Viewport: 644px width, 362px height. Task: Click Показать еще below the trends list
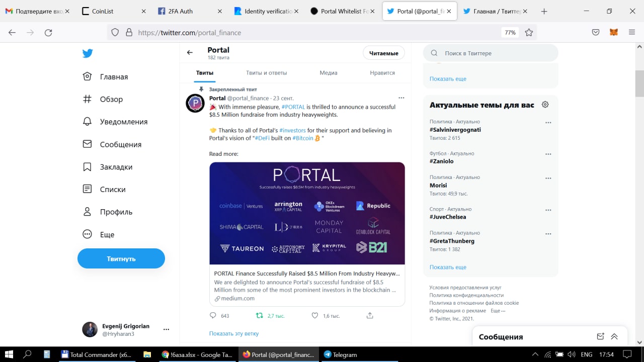click(448, 267)
